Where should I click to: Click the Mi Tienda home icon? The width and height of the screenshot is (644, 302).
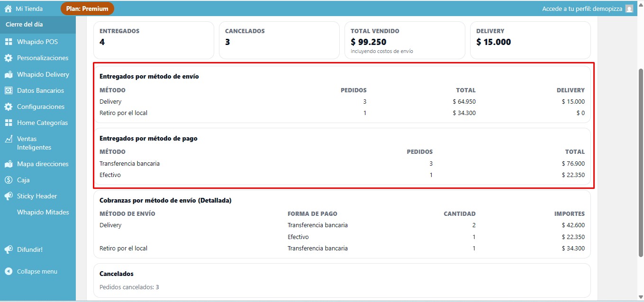[x=8, y=9]
